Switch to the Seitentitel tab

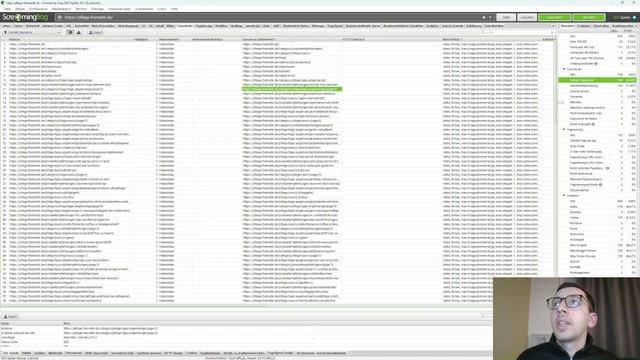click(82, 26)
